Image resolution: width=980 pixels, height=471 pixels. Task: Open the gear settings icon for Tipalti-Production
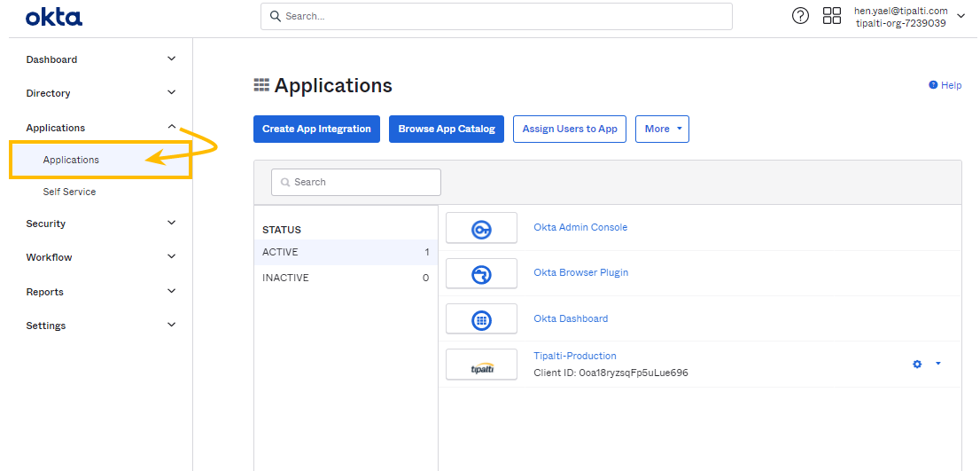tap(917, 364)
